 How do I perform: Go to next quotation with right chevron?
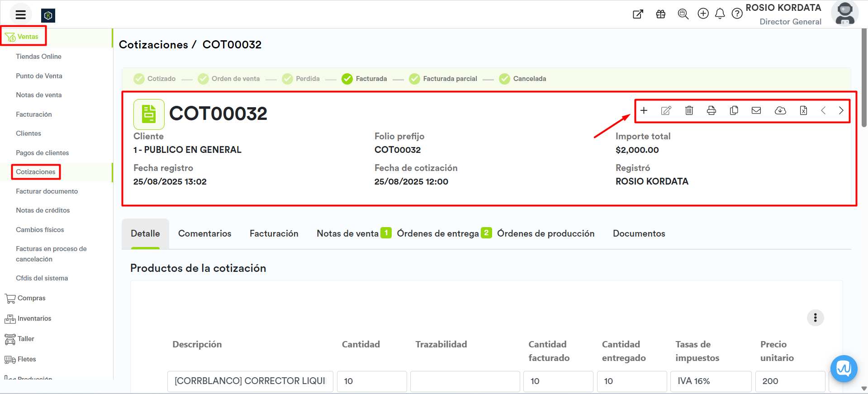coord(841,111)
